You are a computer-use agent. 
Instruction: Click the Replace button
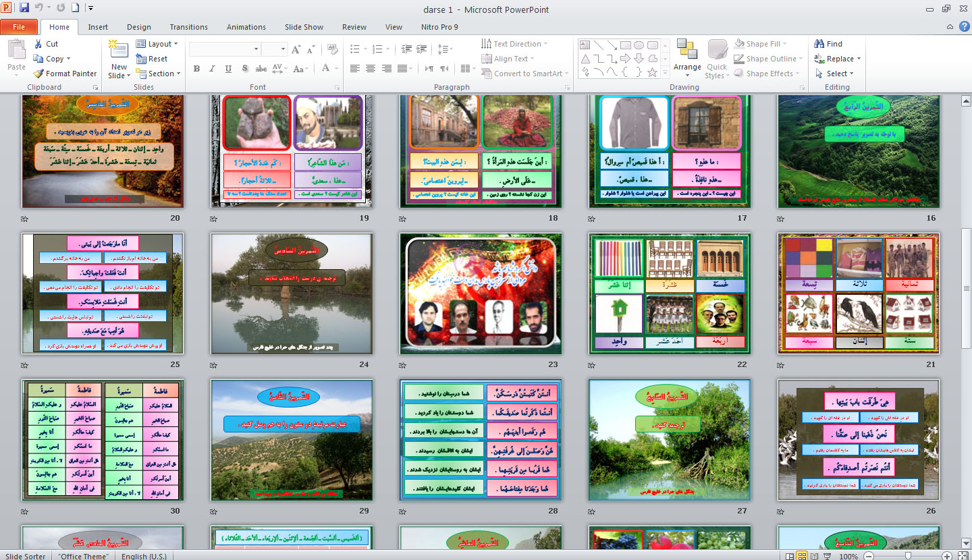point(837,59)
